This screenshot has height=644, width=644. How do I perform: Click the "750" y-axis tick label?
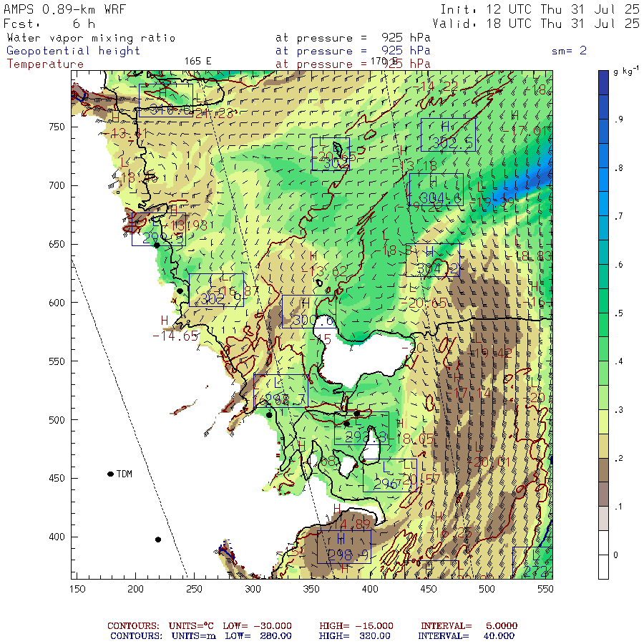tap(57, 127)
